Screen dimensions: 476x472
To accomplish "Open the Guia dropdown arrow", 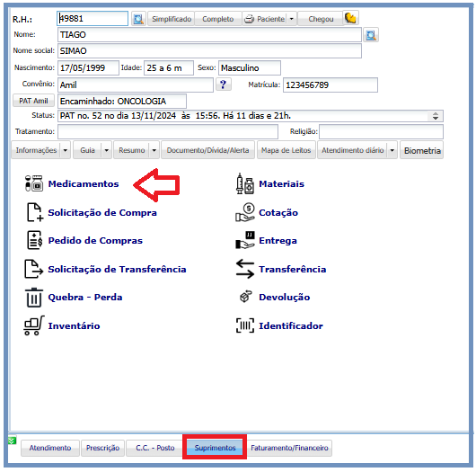I will (x=107, y=150).
